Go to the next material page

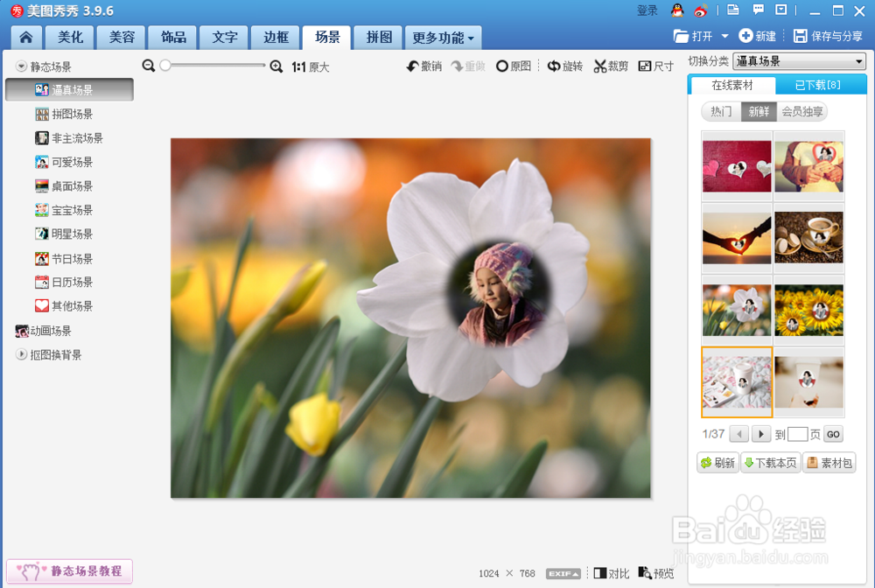[761, 434]
